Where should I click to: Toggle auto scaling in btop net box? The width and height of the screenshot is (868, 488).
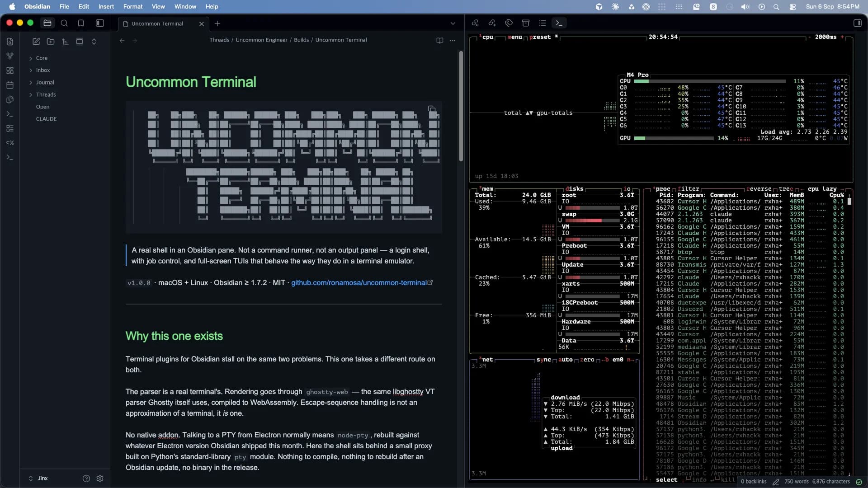coord(566,360)
